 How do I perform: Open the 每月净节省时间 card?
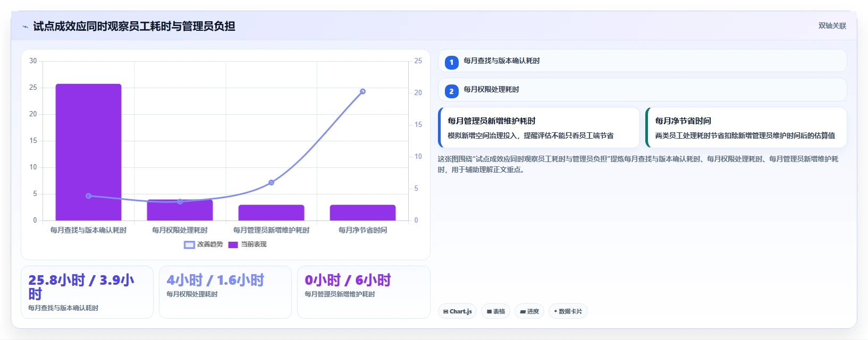click(x=746, y=127)
